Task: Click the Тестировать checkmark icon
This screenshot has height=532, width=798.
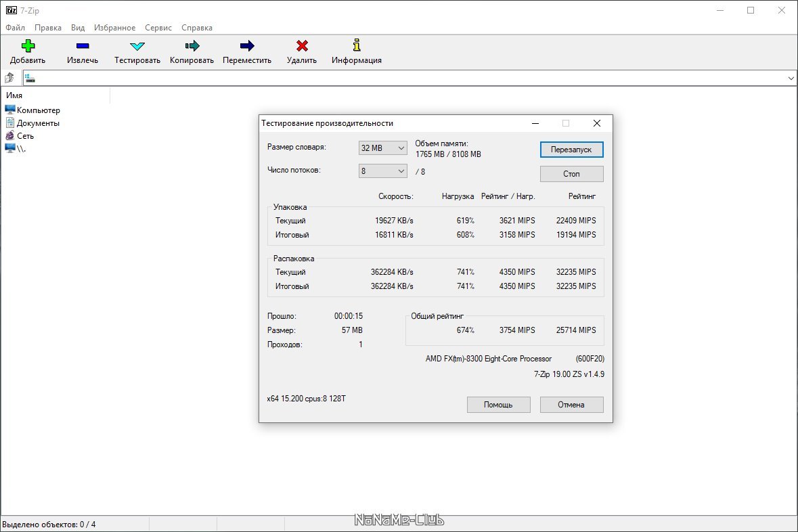Action: (x=137, y=46)
